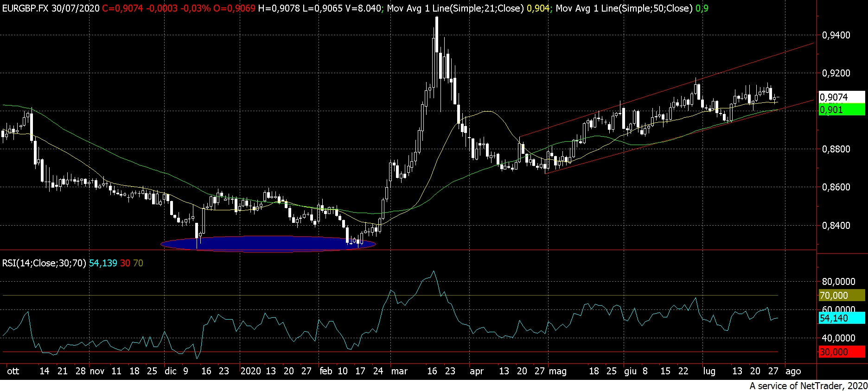Click the feb month label on time axis
Viewport: 868px width, 391px height.
[x=326, y=371]
